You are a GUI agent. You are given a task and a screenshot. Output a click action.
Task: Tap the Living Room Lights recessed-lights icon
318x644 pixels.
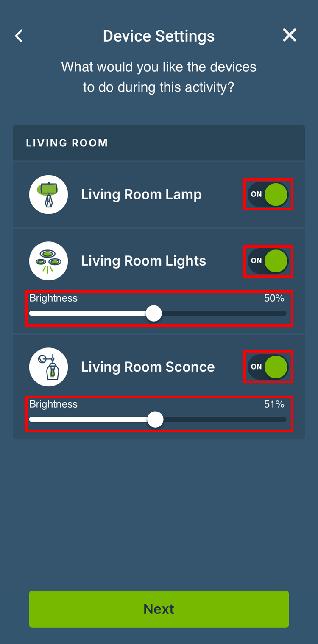[x=49, y=261]
